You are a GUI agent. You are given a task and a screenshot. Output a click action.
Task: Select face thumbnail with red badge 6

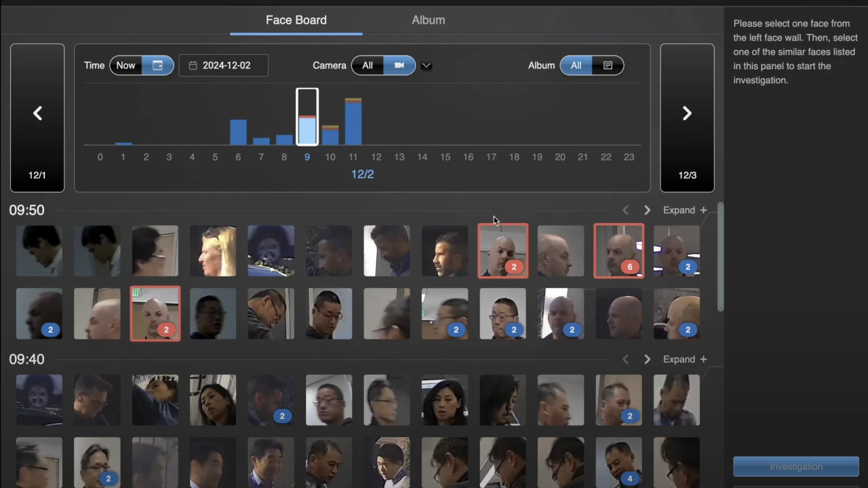point(618,251)
